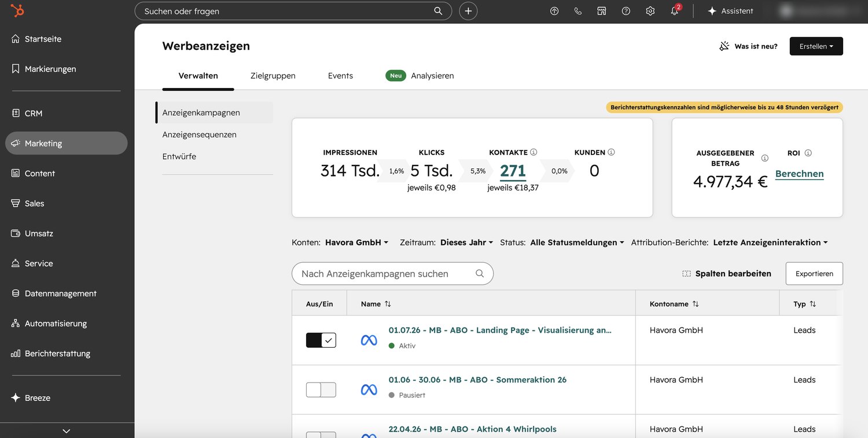Open the upgrade arrow icon
Screen dimensions: 868x438
click(x=554, y=11)
